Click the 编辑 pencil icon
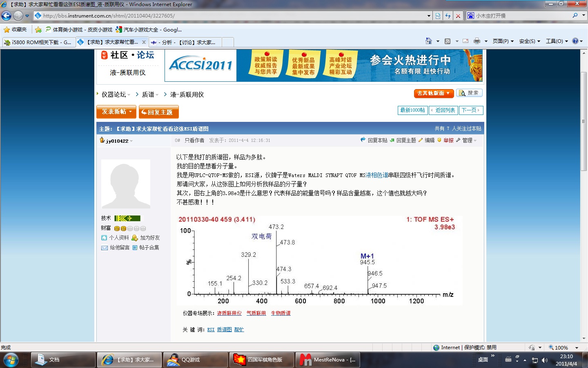The image size is (588, 368). [x=421, y=140]
